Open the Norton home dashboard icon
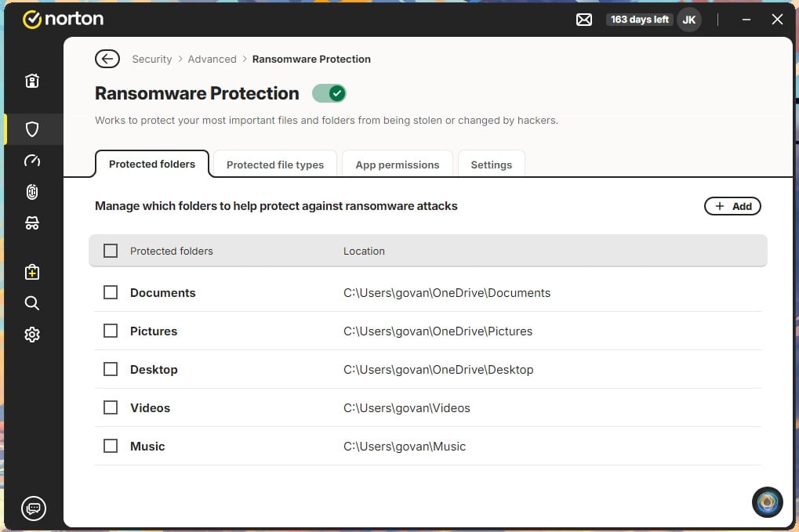 [32, 81]
